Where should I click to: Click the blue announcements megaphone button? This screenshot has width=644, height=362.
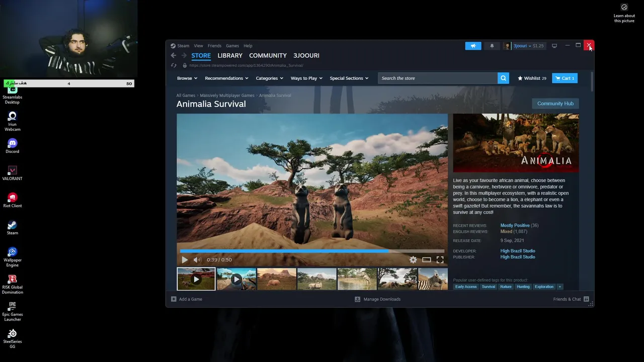(x=473, y=46)
